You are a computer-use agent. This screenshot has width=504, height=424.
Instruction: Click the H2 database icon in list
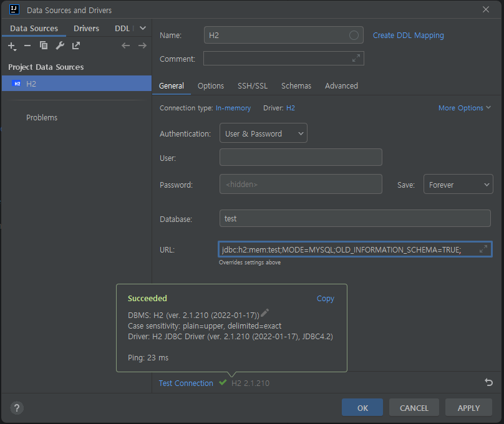pyautogui.click(x=17, y=84)
